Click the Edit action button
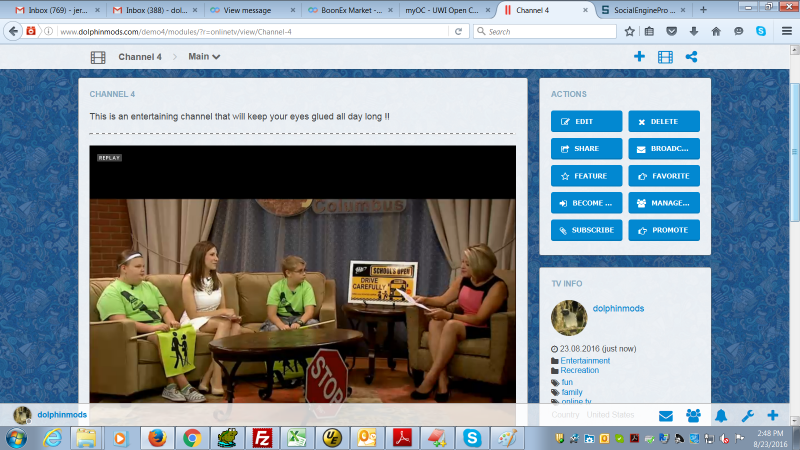The image size is (800, 450). [587, 121]
